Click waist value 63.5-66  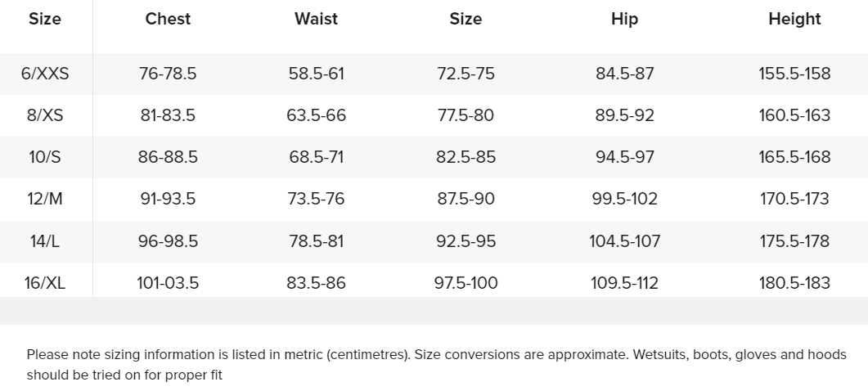coord(316,115)
